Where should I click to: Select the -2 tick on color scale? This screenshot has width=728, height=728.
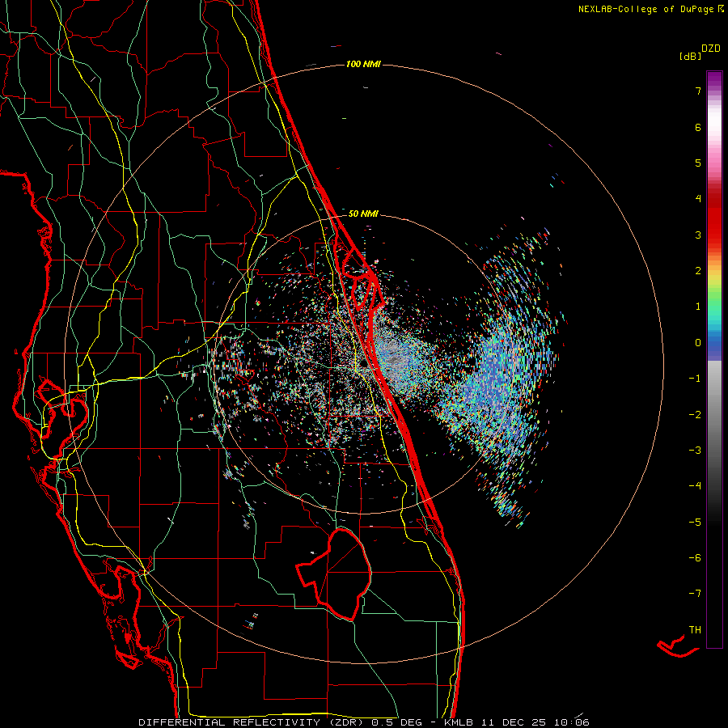[695, 415]
